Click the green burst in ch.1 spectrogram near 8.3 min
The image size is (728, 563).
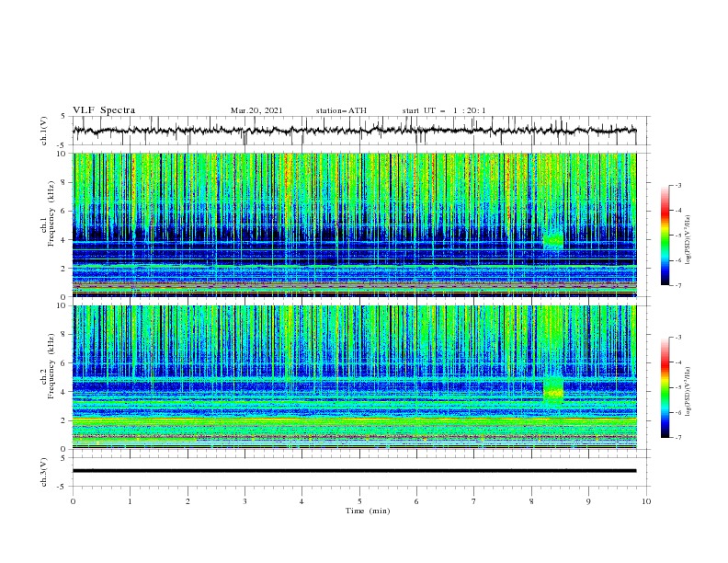553,241
